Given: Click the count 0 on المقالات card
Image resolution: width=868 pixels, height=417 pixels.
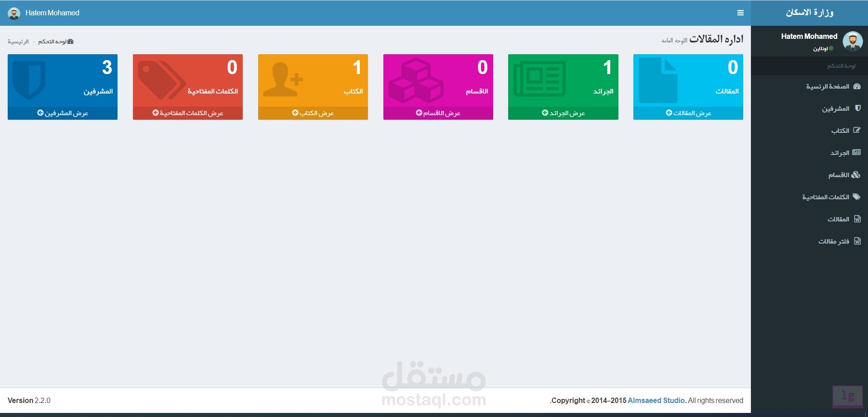Looking at the screenshot, I should coord(733,67).
